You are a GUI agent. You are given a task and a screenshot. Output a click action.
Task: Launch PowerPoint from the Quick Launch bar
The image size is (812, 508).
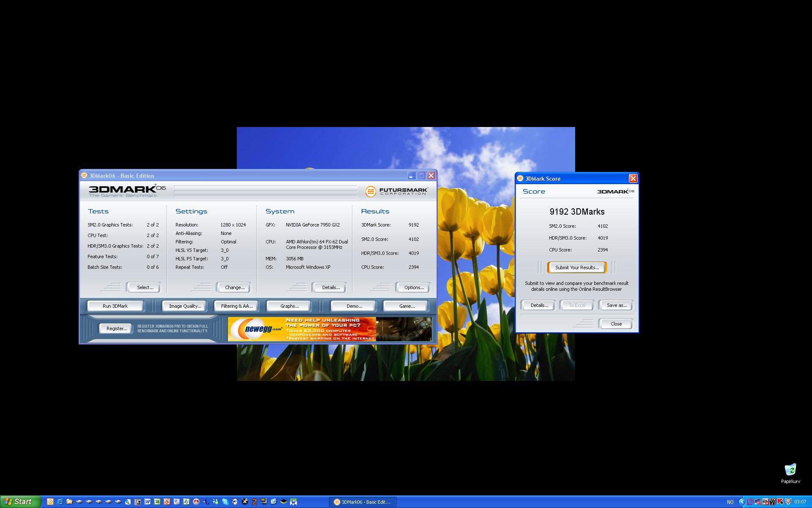coord(167,502)
